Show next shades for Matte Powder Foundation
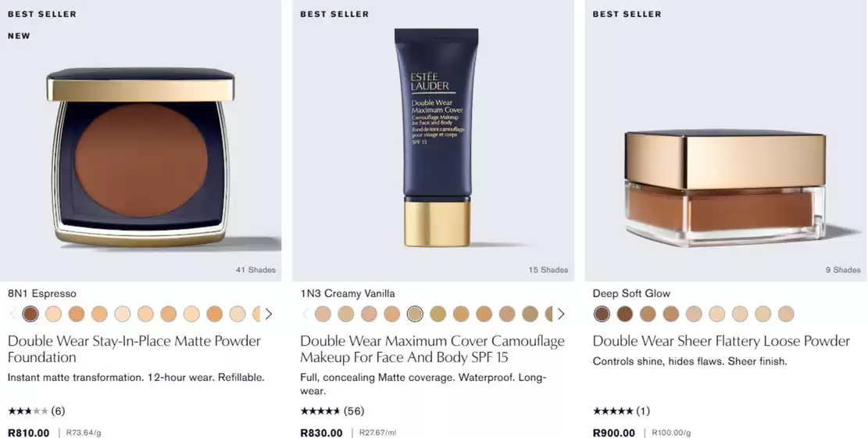 [x=269, y=314]
